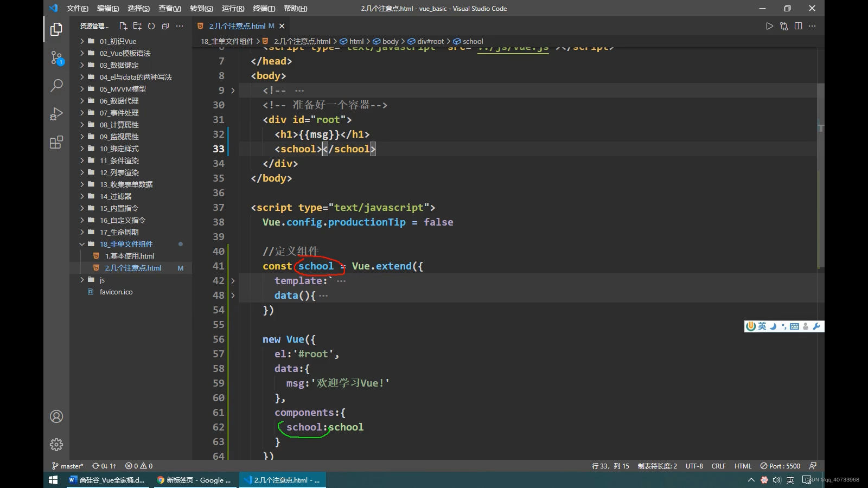Click the master branch indicator
868x488 pixels.
pyautogui.click(x=68, y=466)
